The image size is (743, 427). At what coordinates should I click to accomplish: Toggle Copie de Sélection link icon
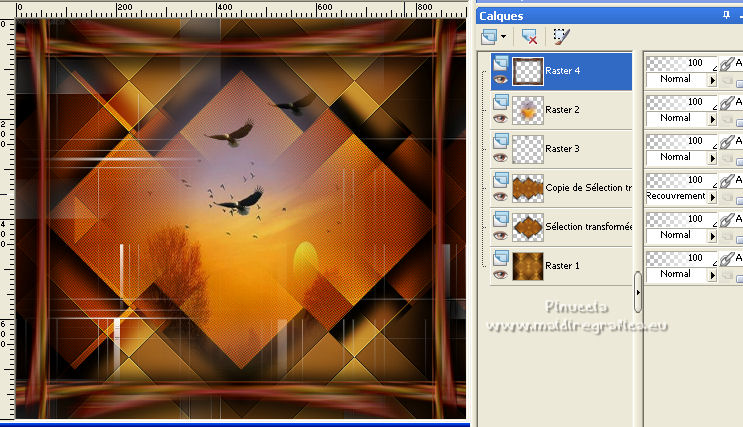(x=726, y=181)
